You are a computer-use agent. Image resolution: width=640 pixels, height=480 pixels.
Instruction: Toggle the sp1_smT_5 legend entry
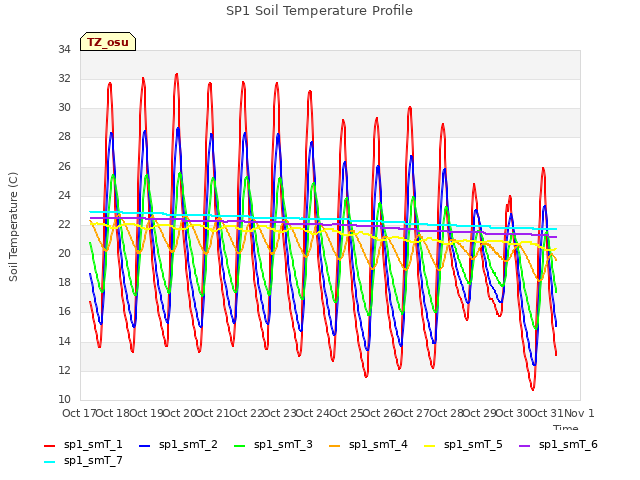464,444
